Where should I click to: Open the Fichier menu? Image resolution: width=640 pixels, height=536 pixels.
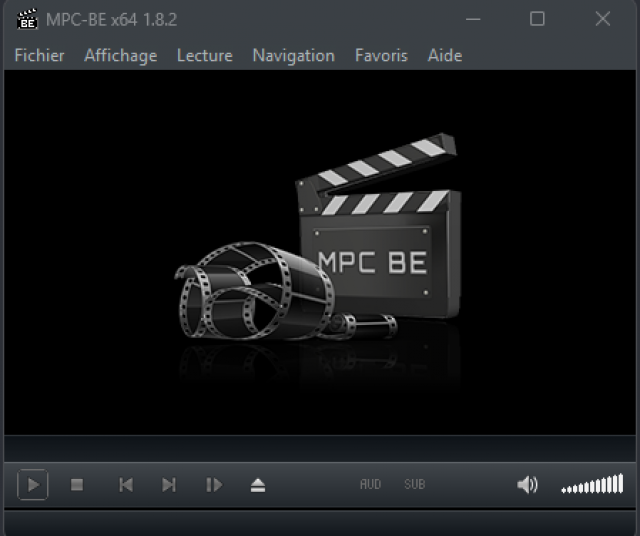coord(39,56)
